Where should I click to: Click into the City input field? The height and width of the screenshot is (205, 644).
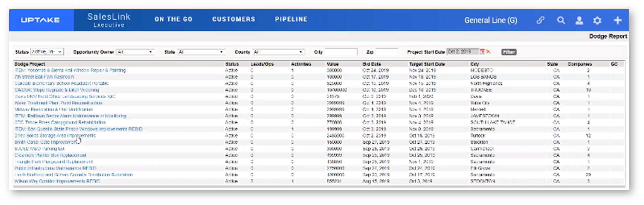[341, 52]
